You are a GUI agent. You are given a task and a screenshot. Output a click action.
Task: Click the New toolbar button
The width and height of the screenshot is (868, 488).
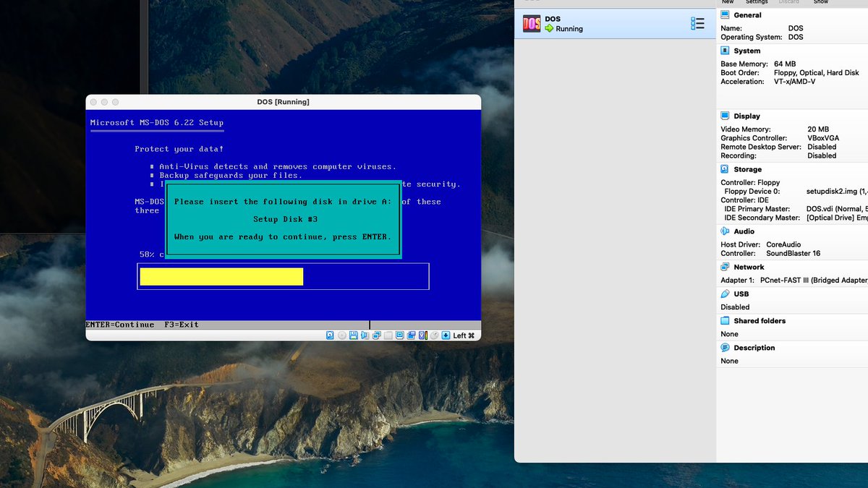727,2
